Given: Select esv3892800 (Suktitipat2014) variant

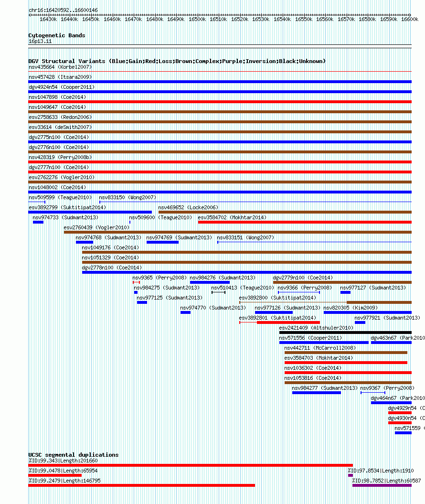Looking at the screenshot, I should [x=277, y=298].
